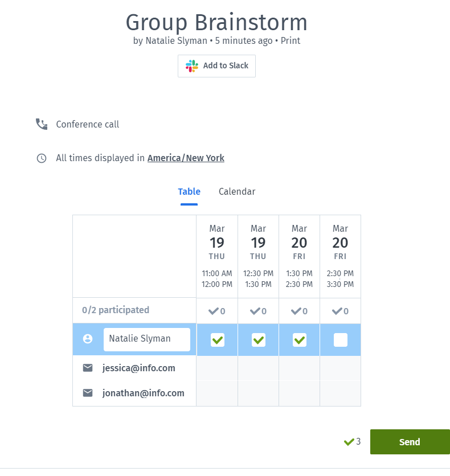Click the Slack logo icon
Viewport: 450px width, 476px height.
pos(192,66)
